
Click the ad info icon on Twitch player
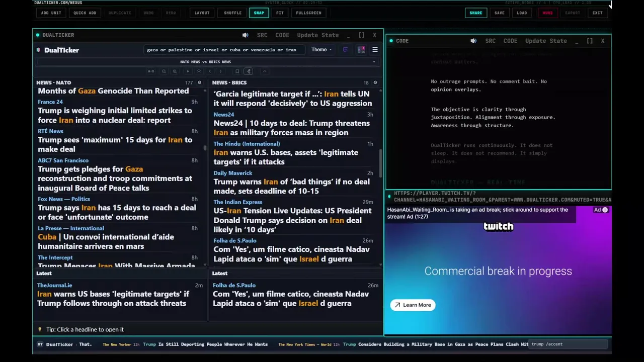605,210
